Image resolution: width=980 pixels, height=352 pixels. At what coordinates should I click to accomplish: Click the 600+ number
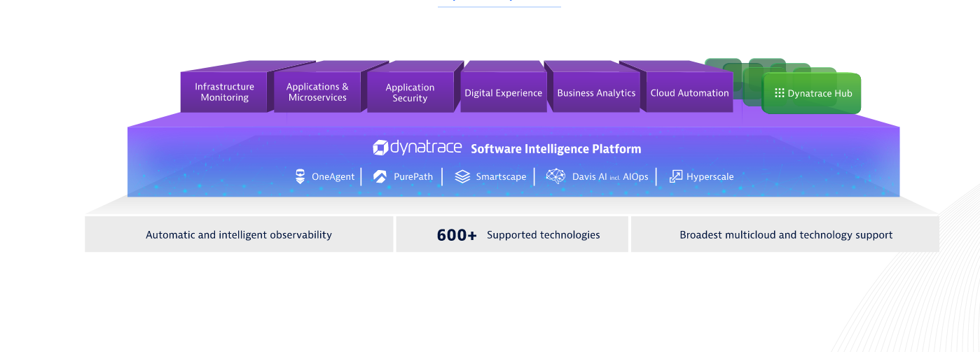click(x=457, y=235)
